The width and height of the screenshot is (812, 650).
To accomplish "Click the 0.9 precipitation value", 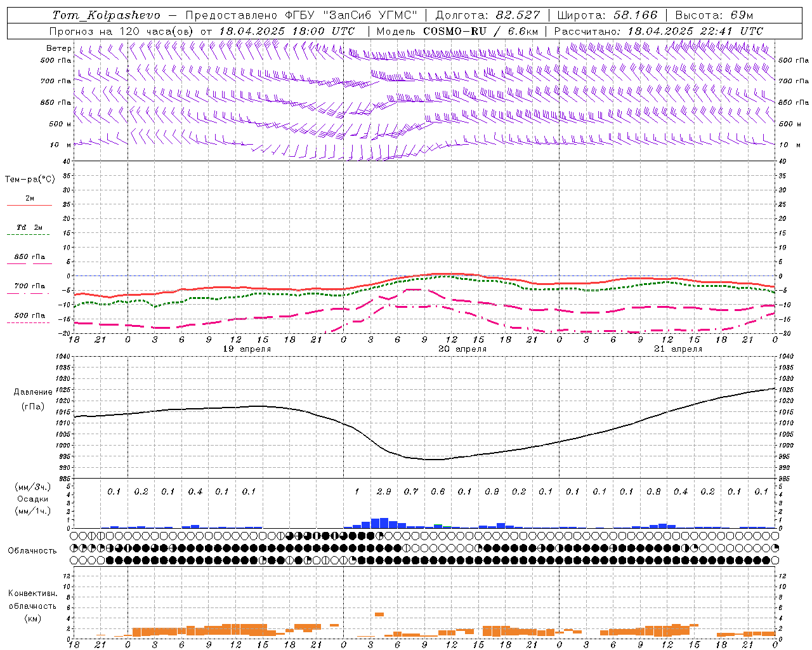I will click(x=492, y=491).
